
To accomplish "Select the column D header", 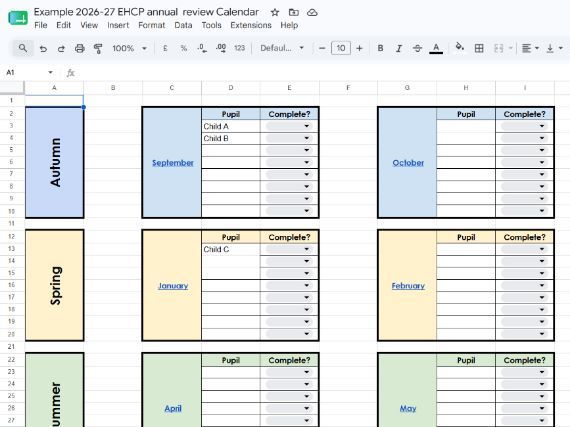I will click(231, 88).
